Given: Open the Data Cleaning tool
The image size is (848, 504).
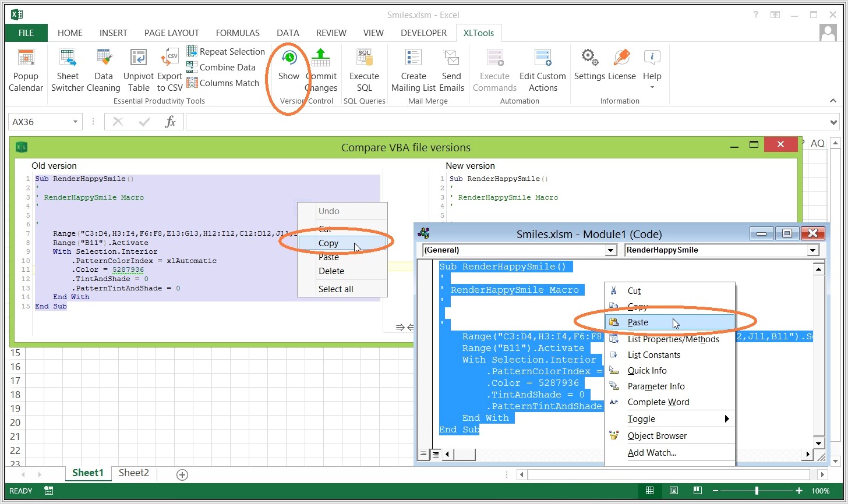Looking at the screenshot, I should tap(103, 70).
